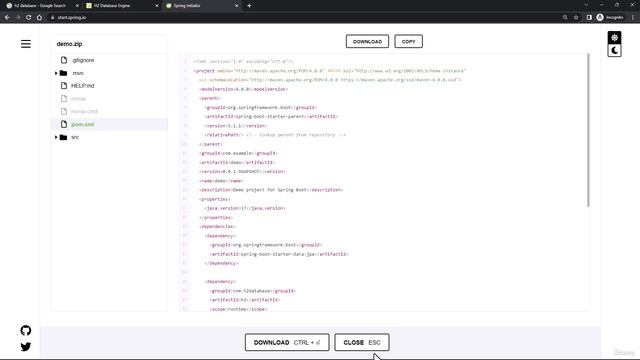The height and width of the screenshot is (360, 640).
Task: Click the java.version 17 line
Action: (245, 208)
